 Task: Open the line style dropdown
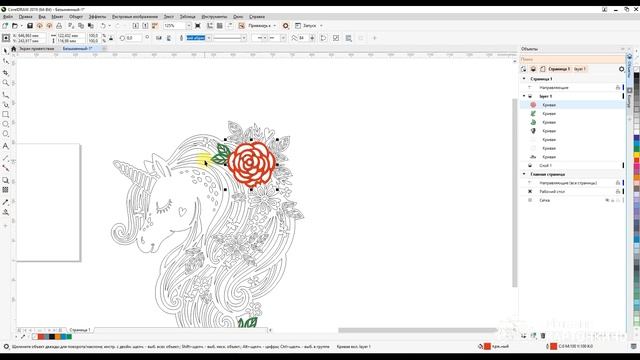(244, 38)
